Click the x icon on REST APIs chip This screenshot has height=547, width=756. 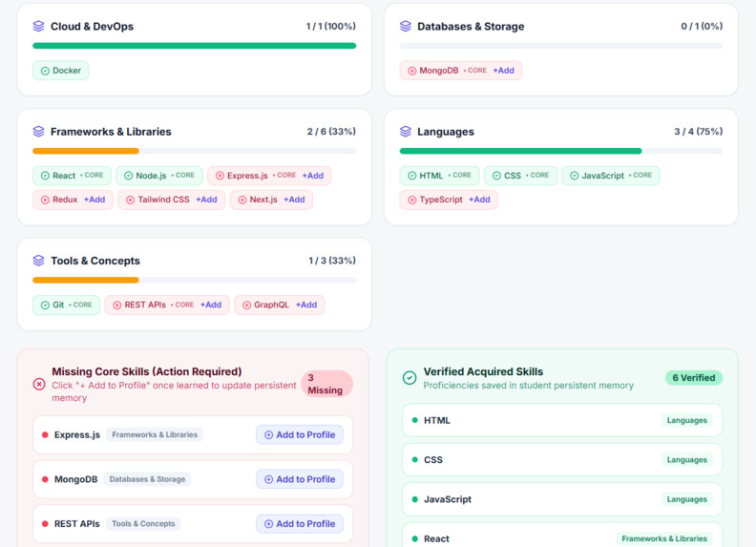(116, 305)
